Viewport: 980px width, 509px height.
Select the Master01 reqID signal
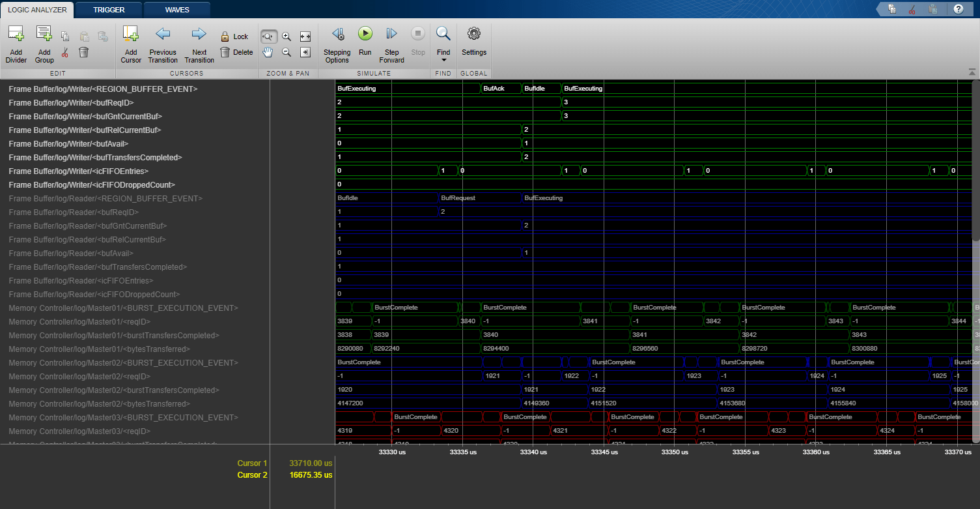(x=79, y=321)
